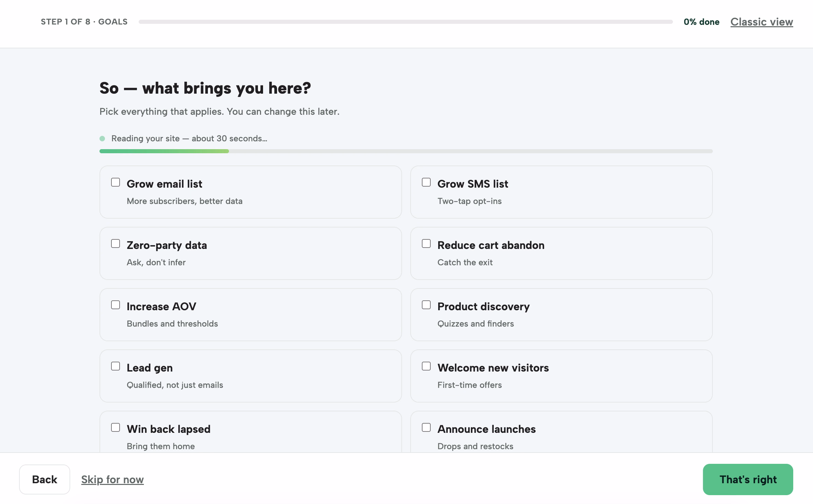Click the green status dot beside Reading your site
The height and width of the screenshot is (504, 813).
click(x=102, y=139)
